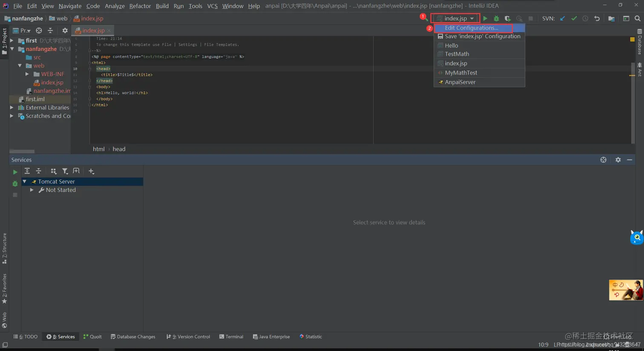Open the Quoit tool window
The width and height of the screenshot is (644, 351).
click(x=92, y=337)
